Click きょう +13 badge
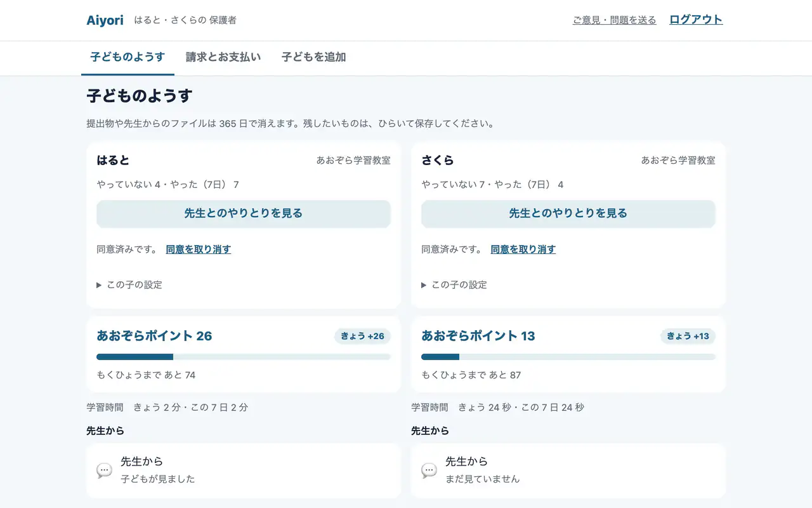812x508 pixels. point(688,336)
